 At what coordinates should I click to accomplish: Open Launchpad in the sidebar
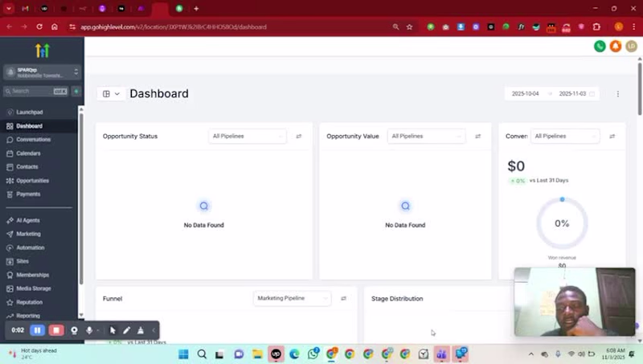[30, 112]
